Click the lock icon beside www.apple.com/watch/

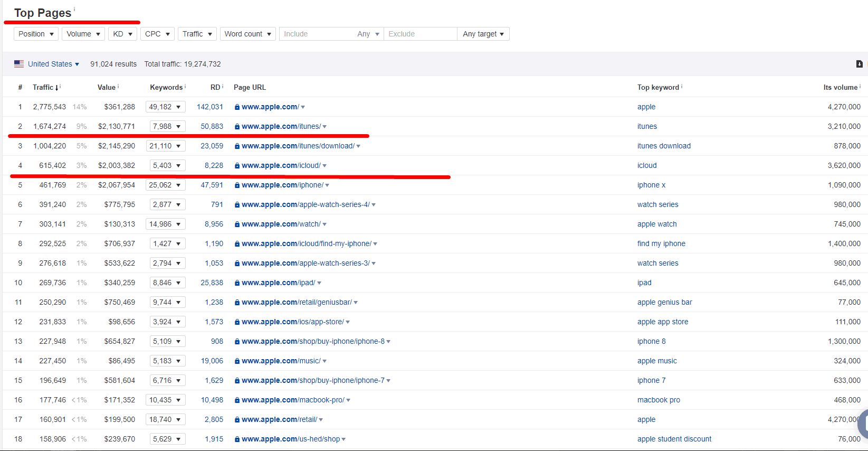237,224
